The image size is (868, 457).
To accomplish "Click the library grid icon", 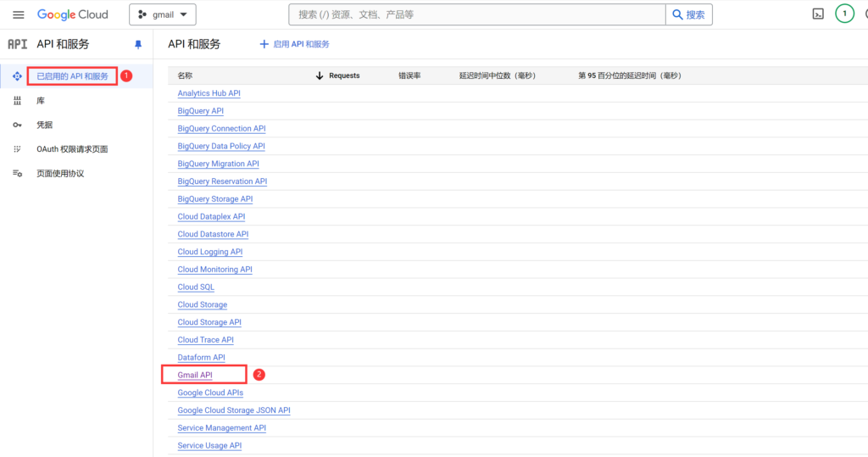I will pos(17,101).
